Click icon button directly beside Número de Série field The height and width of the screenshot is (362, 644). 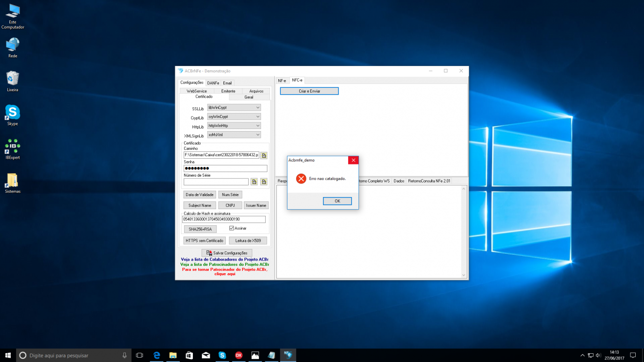pos(254,182)
